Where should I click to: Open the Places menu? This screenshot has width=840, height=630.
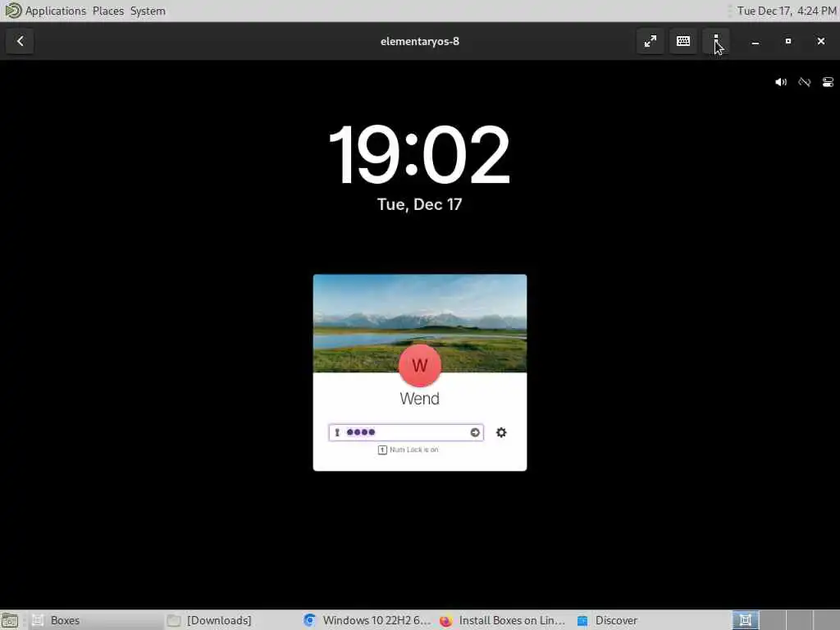(x=107, y=11)
